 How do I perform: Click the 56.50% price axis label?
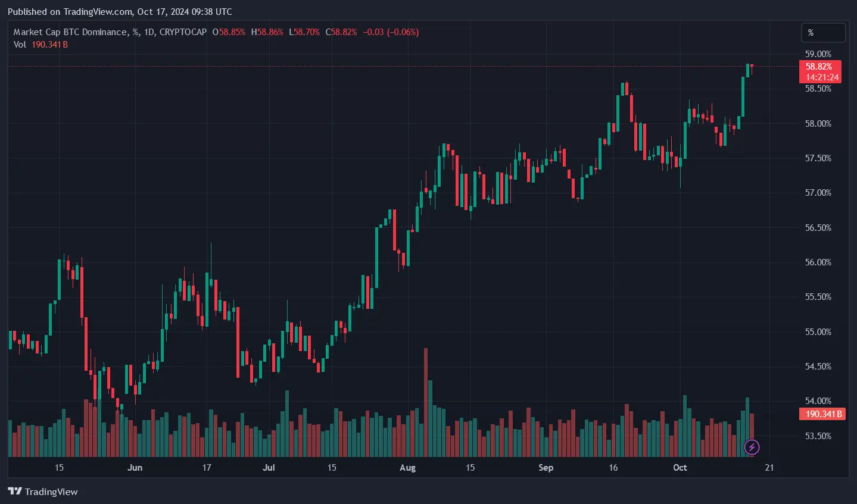(818, 228)
